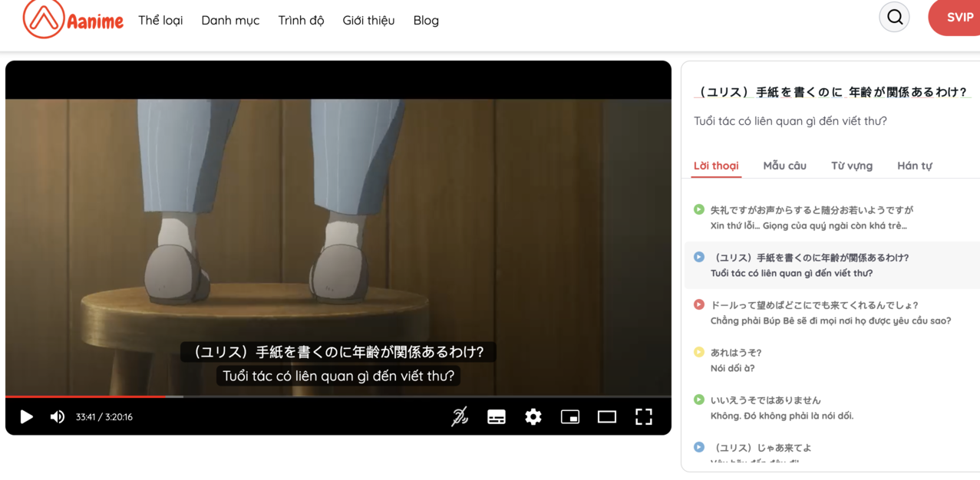Mute the video volume speaker icon
This screenshot has height=480, width=980.
pos(58,417)
